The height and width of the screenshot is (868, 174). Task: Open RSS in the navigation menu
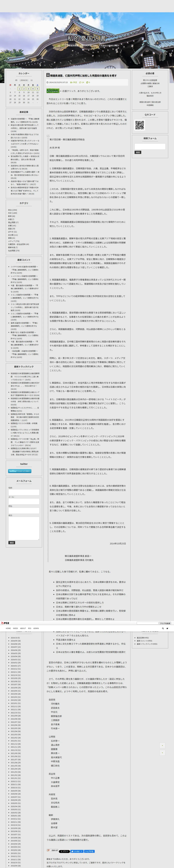(29, 628)
